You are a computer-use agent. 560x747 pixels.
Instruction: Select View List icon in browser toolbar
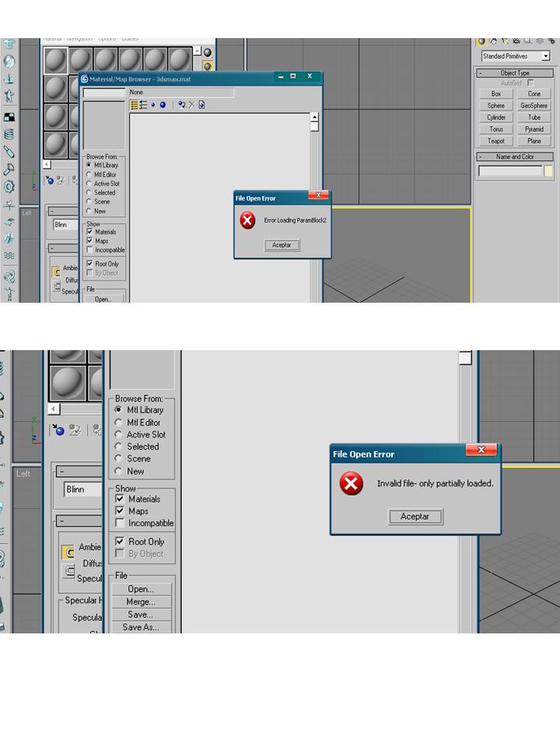coord(135,105)
